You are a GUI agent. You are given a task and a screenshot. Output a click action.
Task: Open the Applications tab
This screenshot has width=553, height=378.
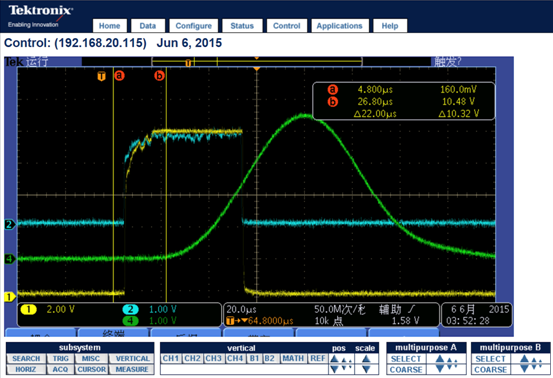tap(339, 26)
